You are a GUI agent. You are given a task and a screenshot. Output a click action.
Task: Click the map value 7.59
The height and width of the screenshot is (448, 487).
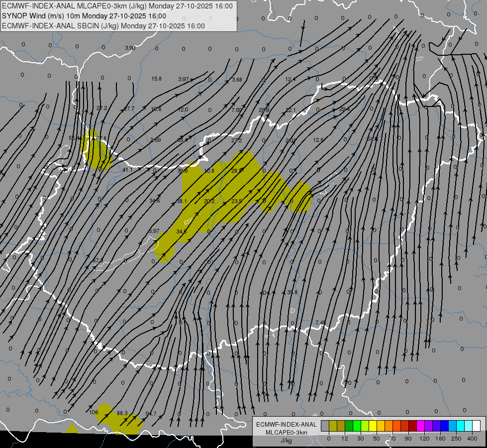(x=236, y=110)
